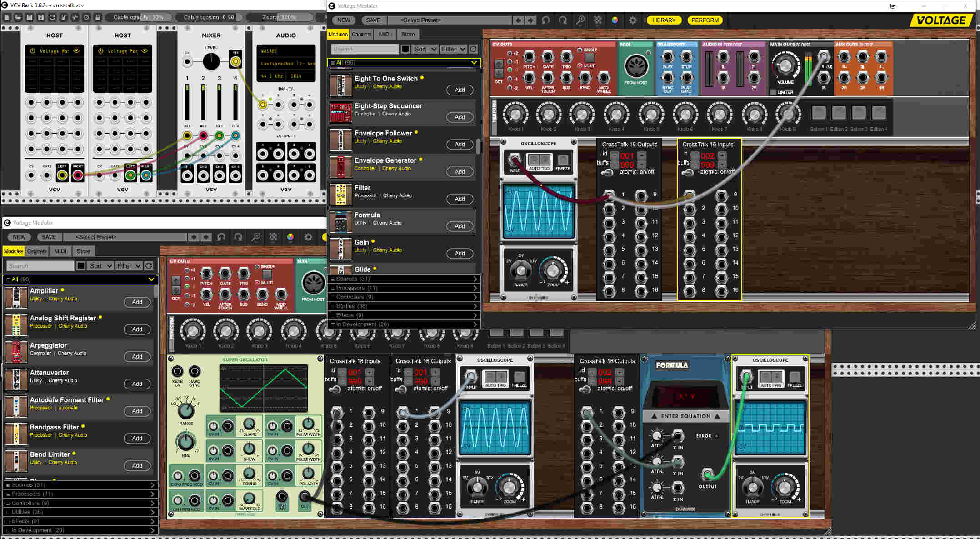Click redo icon in top Voltage Modular toolbar
980x539 pixels.
563,20
